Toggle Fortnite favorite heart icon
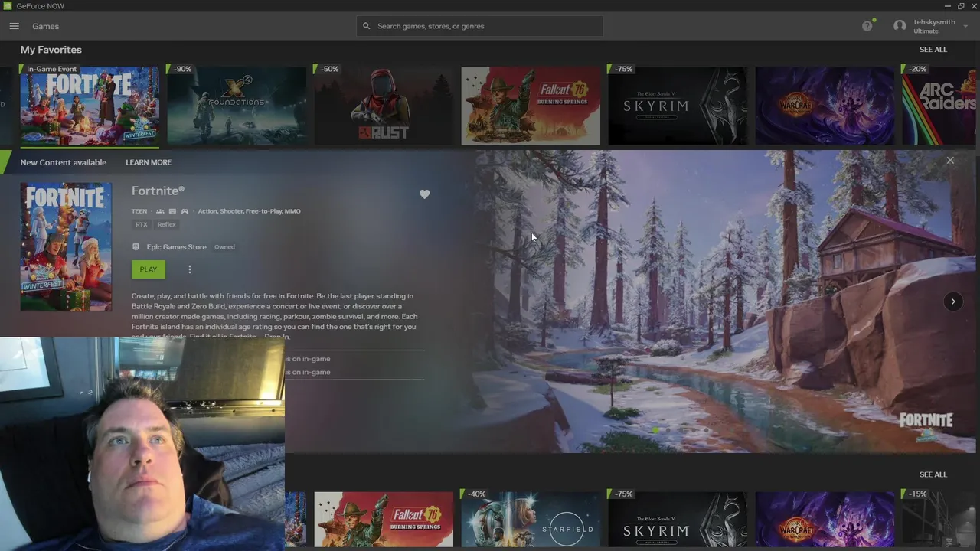This screenshot has height=551, width=980. click(x=424, y=194)
